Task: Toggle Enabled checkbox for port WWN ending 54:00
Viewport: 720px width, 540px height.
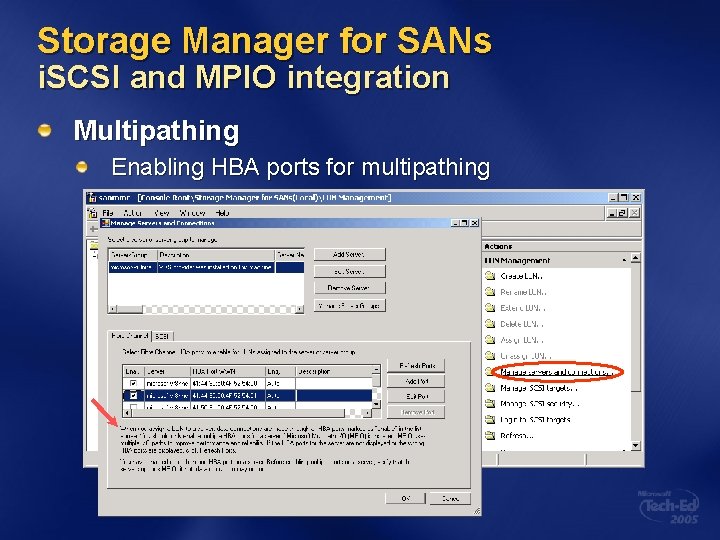Action: 134,383
